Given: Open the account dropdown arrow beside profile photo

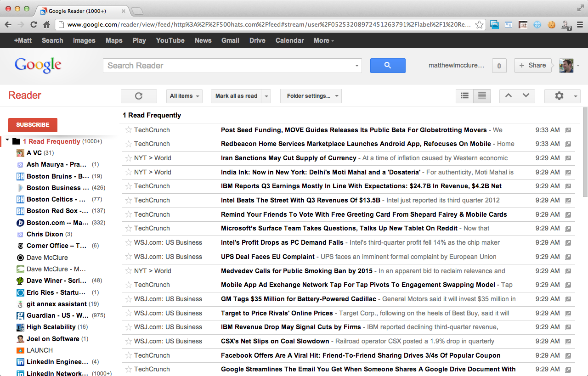Looking at the screenshot, I should pos(578,66).
